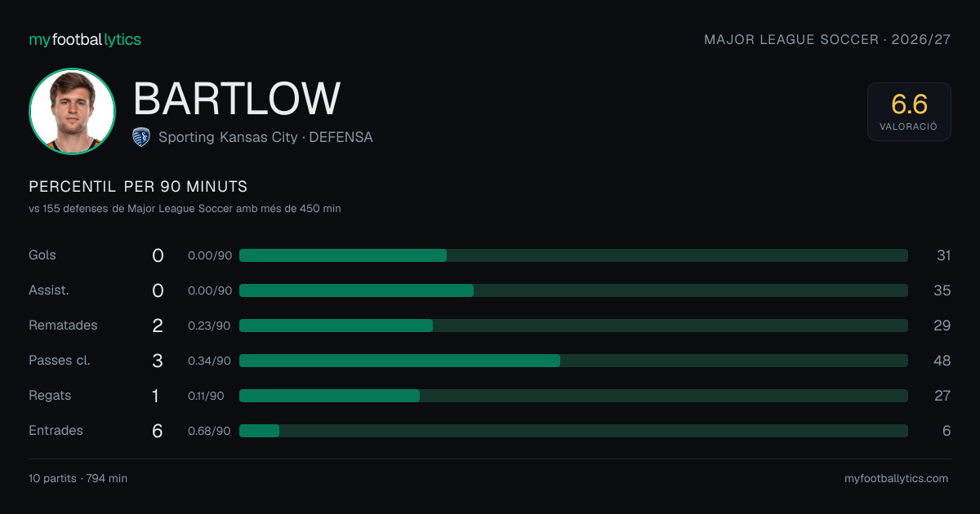Click the Major League Soccer 2026/27 label
This screenshot has width=980, height=514.
coord(827,39)
